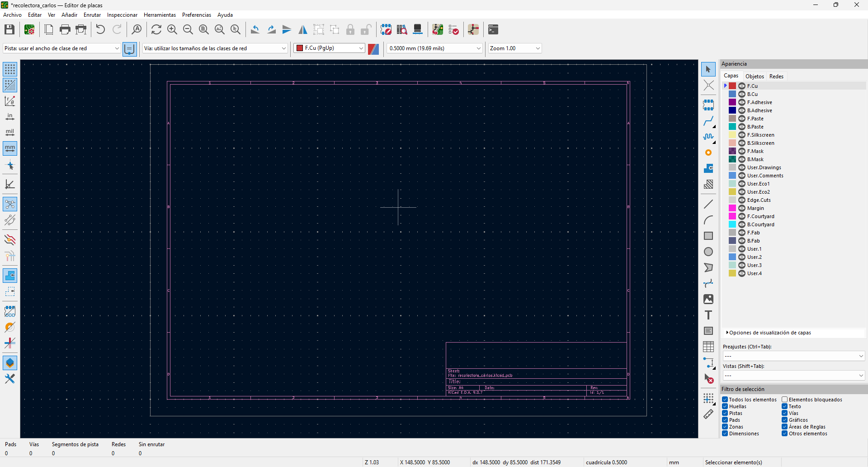Open the Preajustes presets dropdown

[793, 356]
